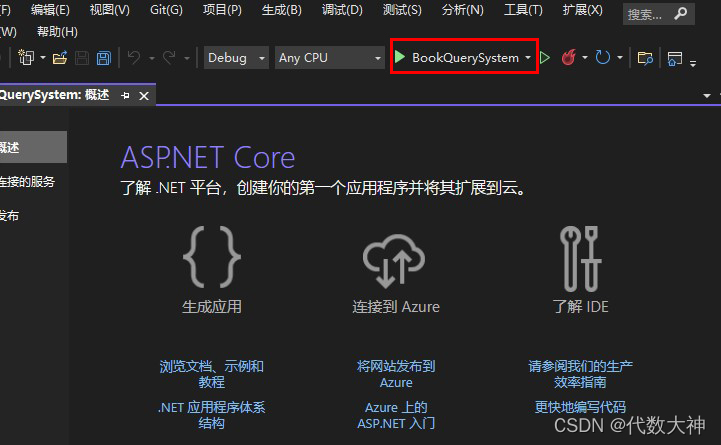Image resolution: width=721 pixels, height=445 pixels.
Task: Expand the hot reload options dropdown
Action: [x=585, y=58]
